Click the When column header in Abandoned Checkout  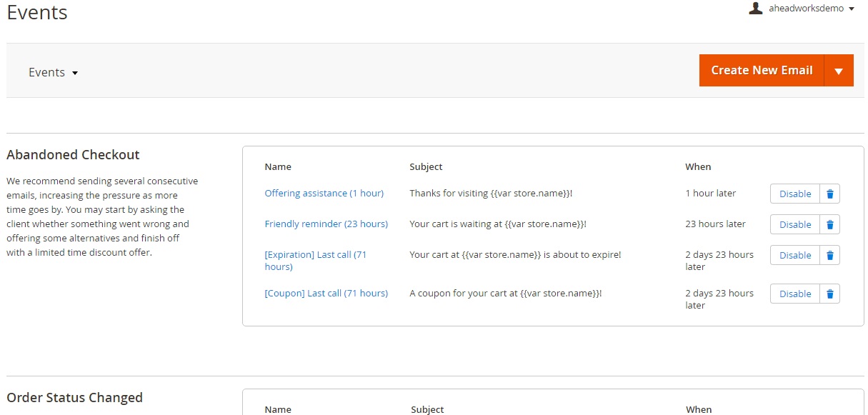[698, 166]
